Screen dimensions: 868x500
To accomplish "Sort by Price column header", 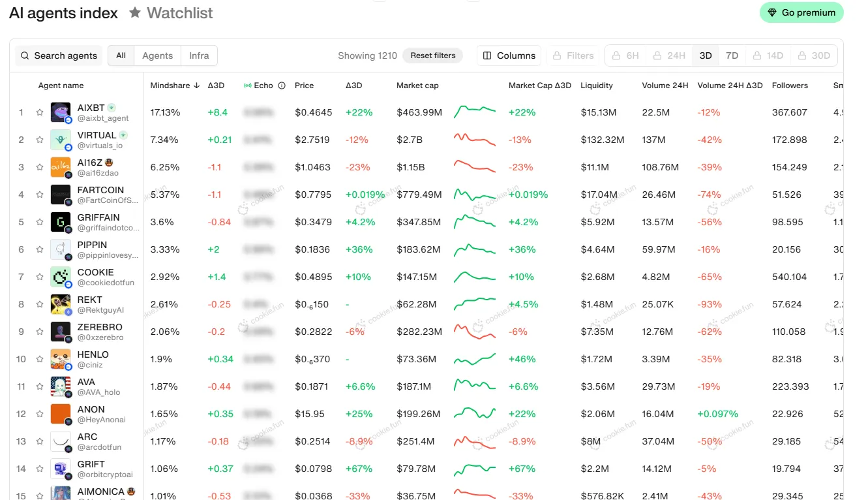I will [x=304, y=86].
